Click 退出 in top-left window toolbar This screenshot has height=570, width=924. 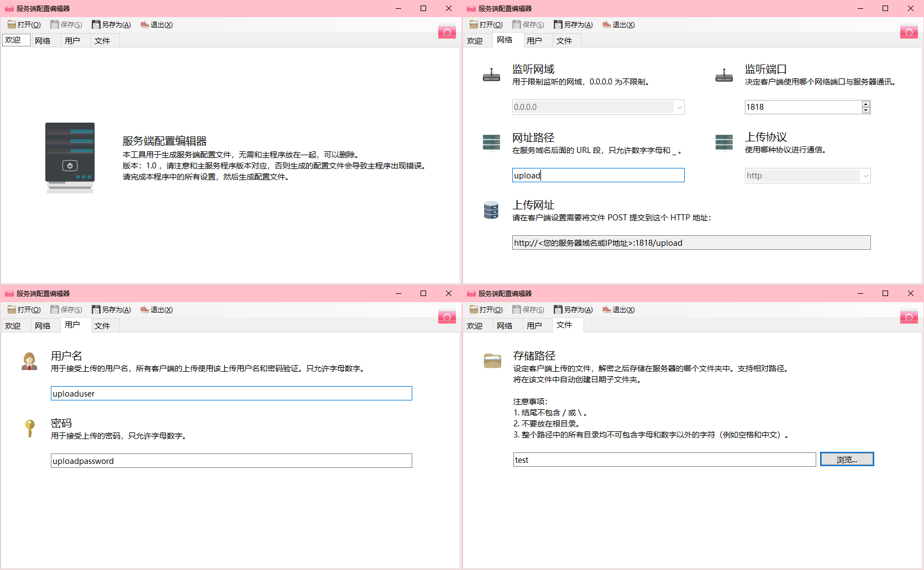point(156,25)
